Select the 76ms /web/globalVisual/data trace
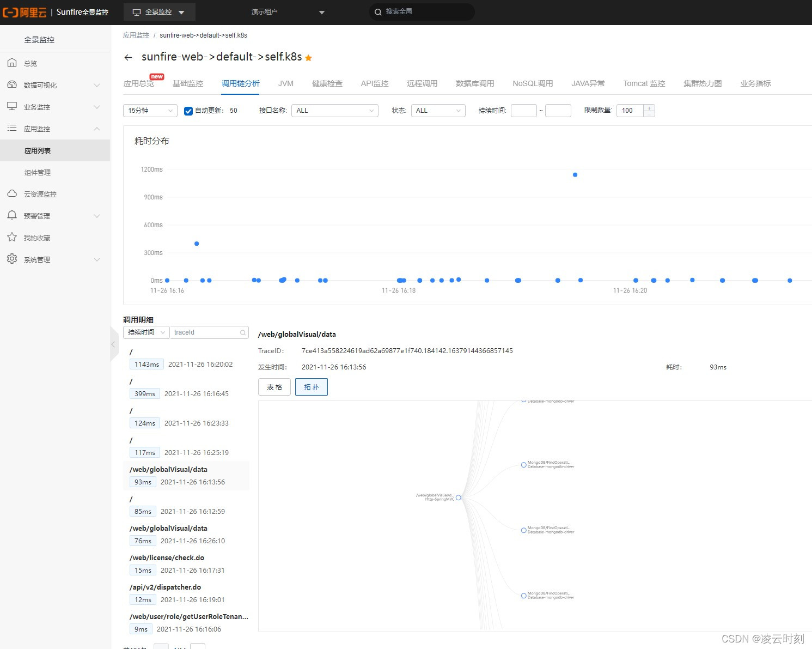Screen dimensions: 812x649 [186, 535]
